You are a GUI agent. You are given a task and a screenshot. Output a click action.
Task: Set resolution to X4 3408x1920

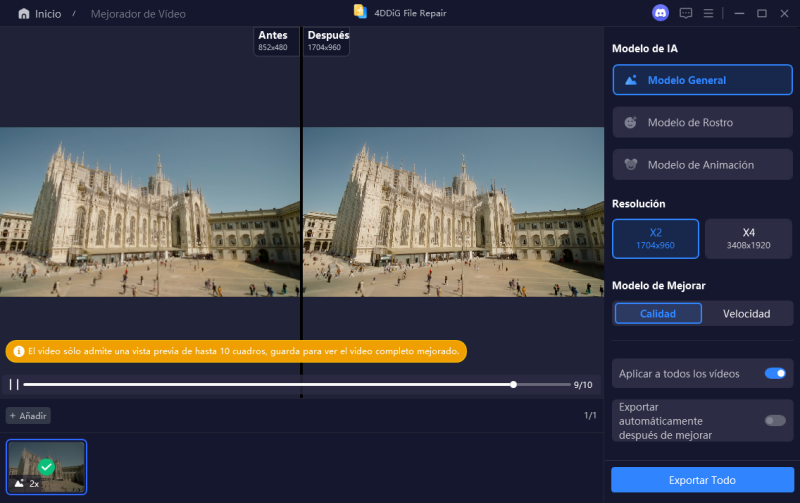tap(748, 238)
